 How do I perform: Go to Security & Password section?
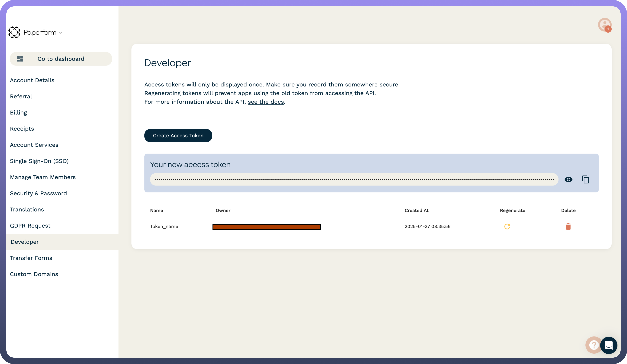tap(38, 194)
